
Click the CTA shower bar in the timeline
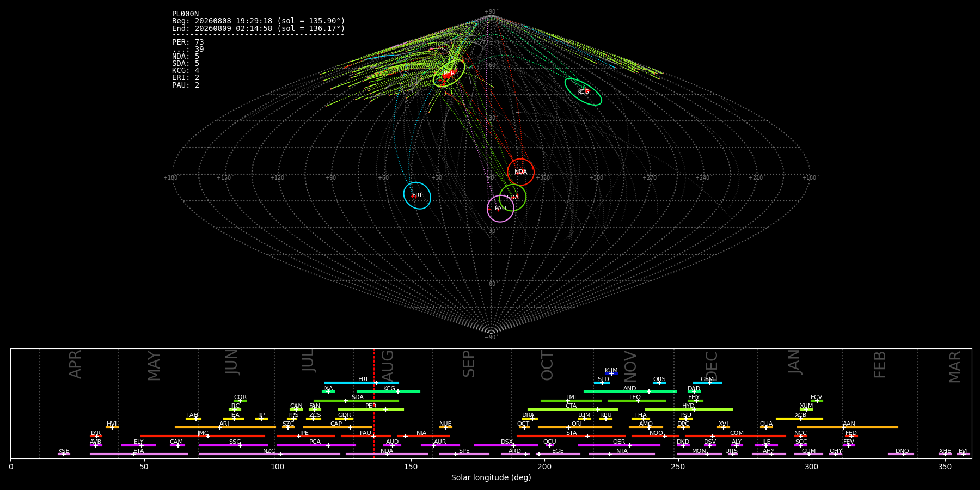[573, 409]
